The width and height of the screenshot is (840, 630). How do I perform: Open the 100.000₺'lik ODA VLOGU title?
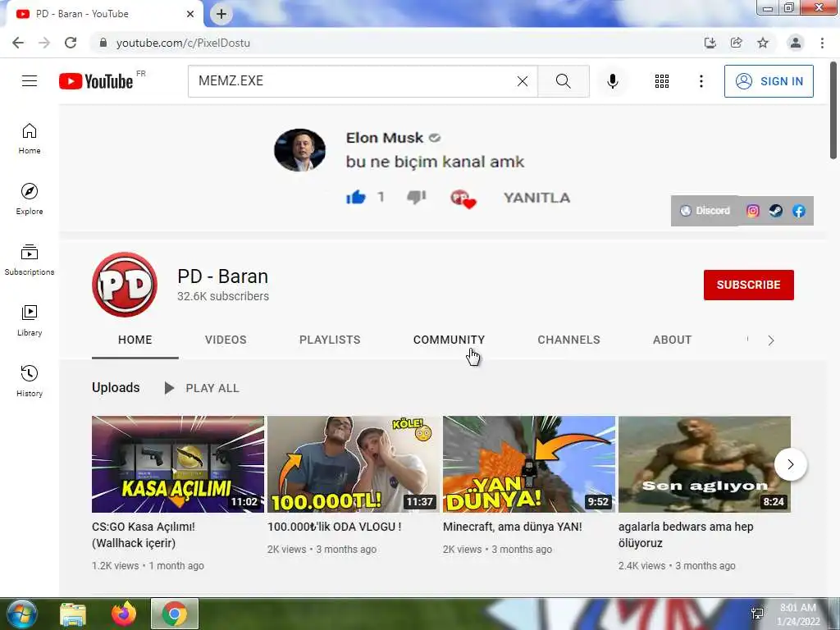335,527
